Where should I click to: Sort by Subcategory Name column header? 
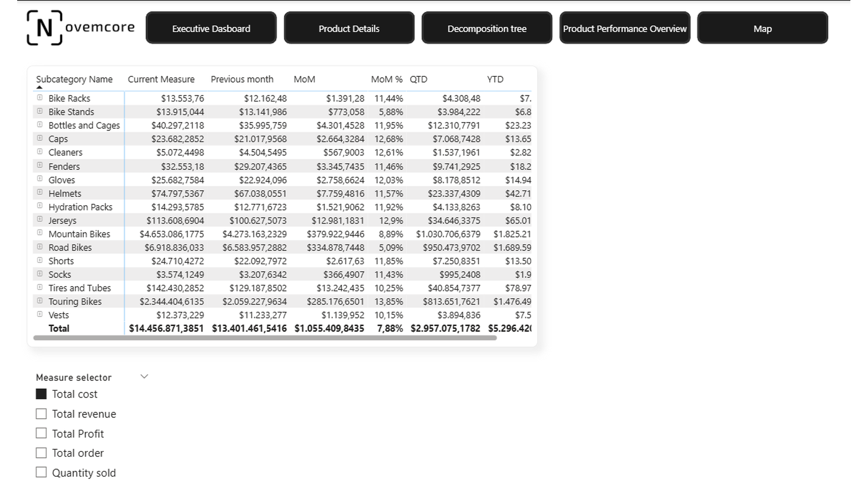[x=74, y=80]
